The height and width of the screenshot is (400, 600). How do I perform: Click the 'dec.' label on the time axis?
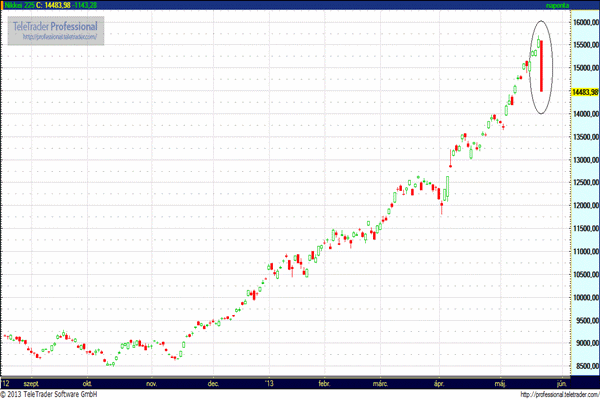coord(213,383)
